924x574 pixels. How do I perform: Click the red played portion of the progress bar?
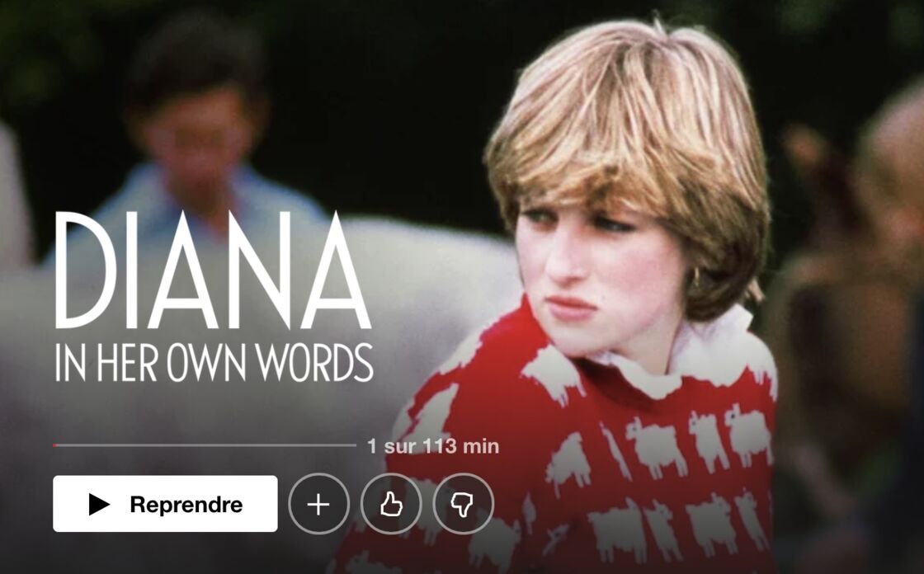[54, 445]
